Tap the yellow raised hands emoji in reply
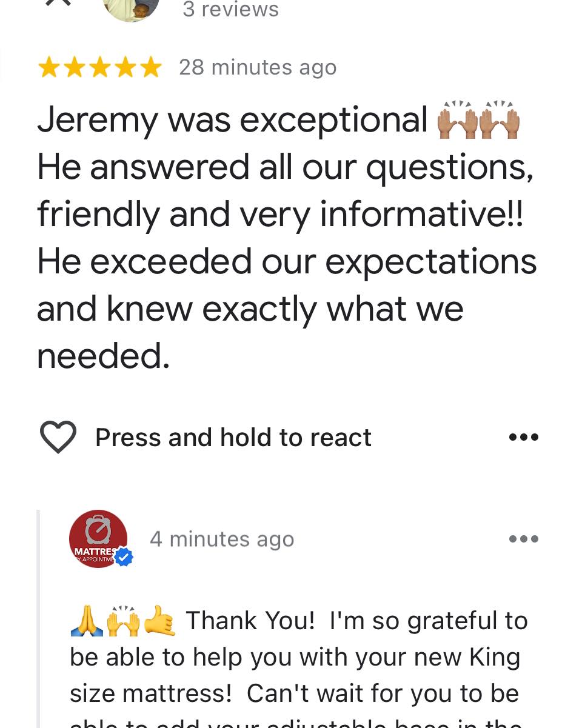 click(x=123, y=621)
